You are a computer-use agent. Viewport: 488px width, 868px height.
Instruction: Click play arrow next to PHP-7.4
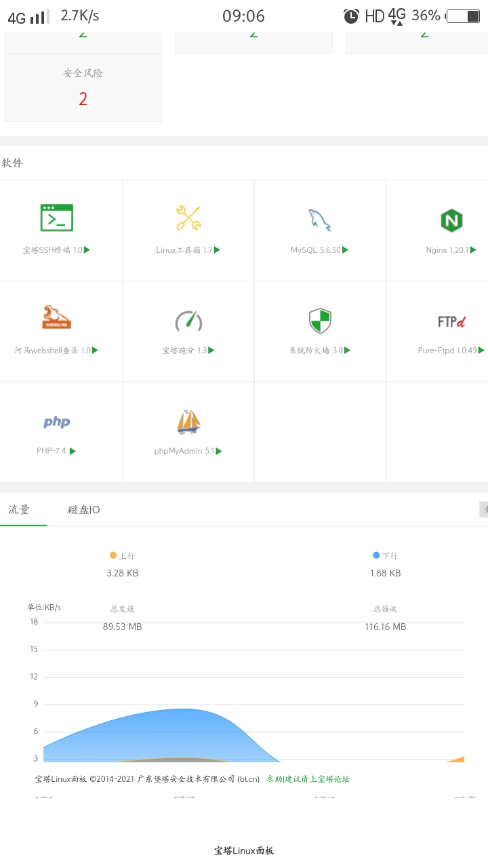(73, 451)
